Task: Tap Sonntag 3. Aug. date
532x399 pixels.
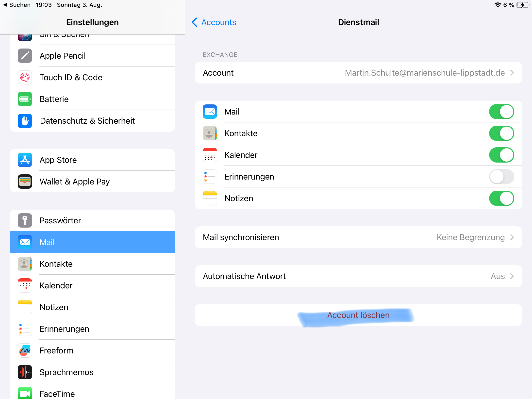Action: click(80, 5)
